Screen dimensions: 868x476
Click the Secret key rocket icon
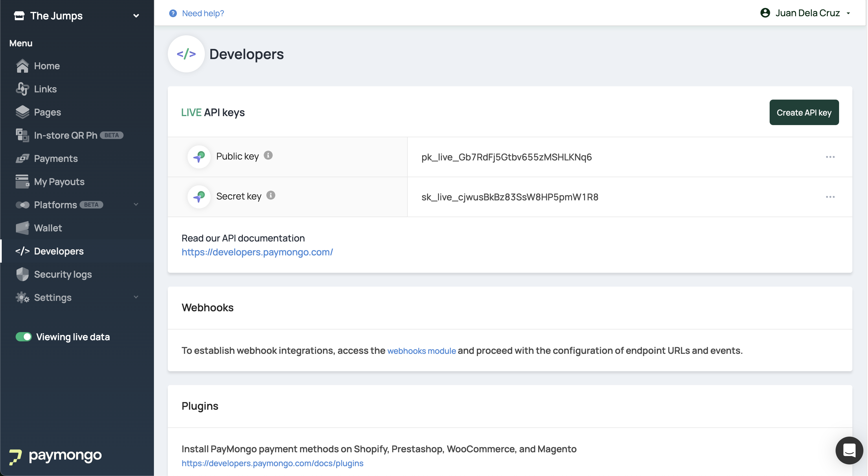(199, 197)
